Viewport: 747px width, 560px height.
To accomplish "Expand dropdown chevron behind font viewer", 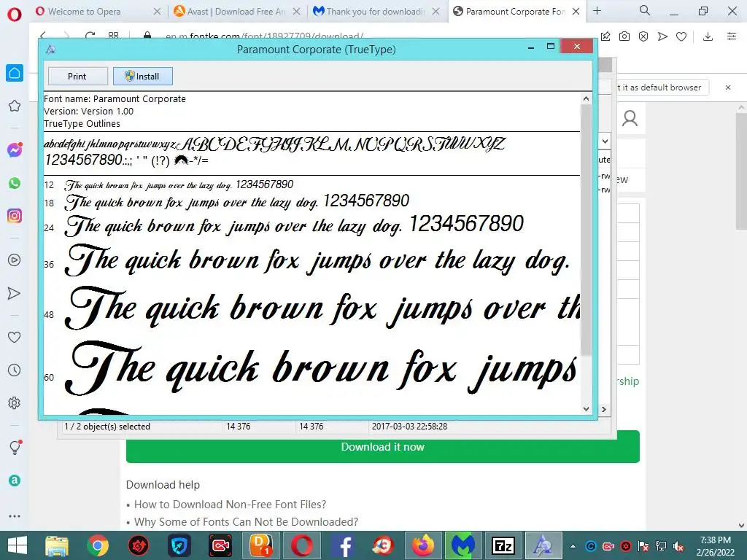I will click(605, 141).
